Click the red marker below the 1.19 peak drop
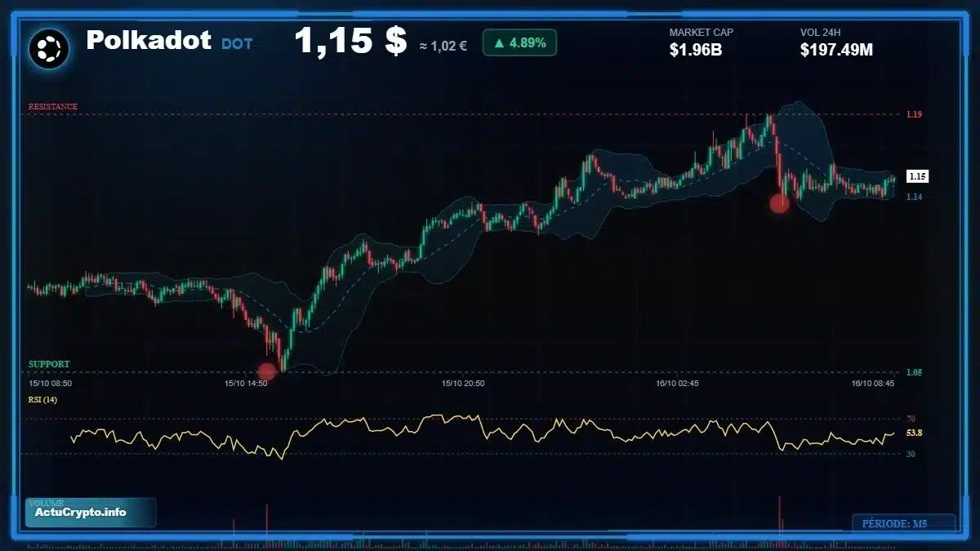The width and height of the screenshot is (980, 551). 780,203
